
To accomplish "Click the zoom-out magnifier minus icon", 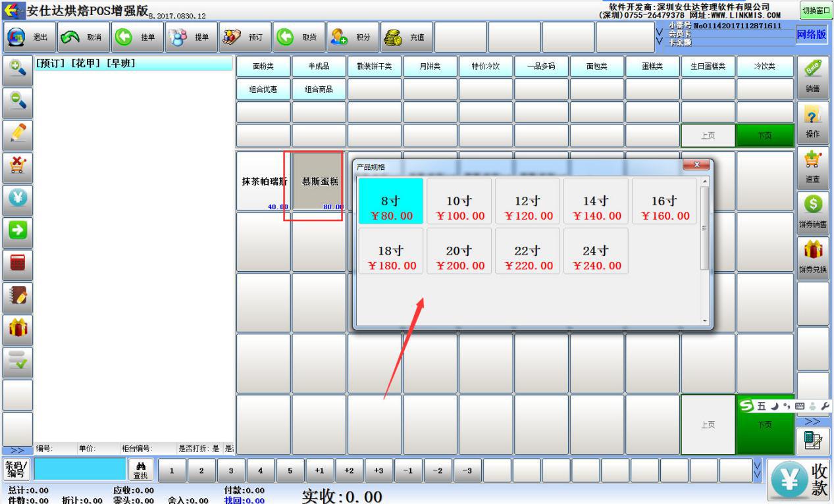I will pos(17,102).
